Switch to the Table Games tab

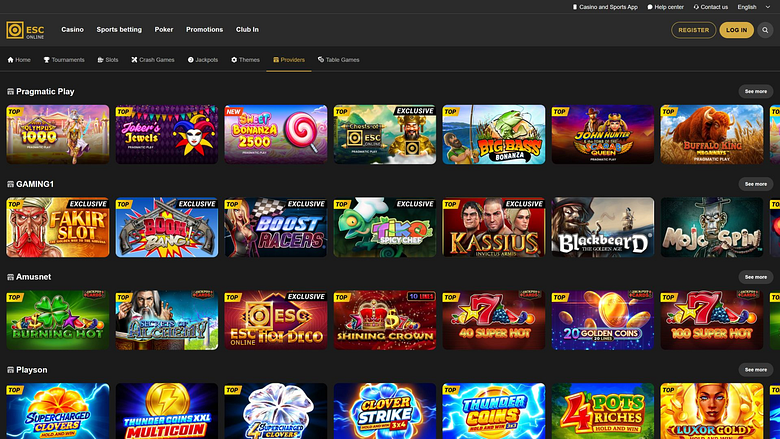[339, 60]
